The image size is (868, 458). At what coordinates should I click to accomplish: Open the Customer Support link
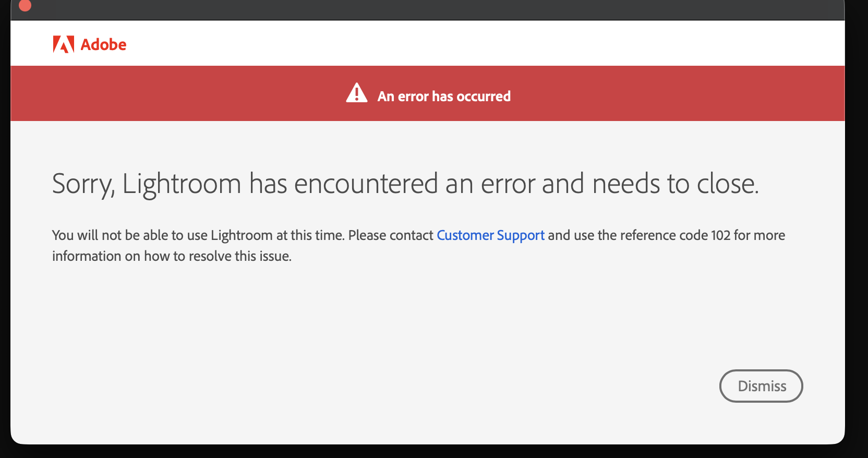(490, 235)
